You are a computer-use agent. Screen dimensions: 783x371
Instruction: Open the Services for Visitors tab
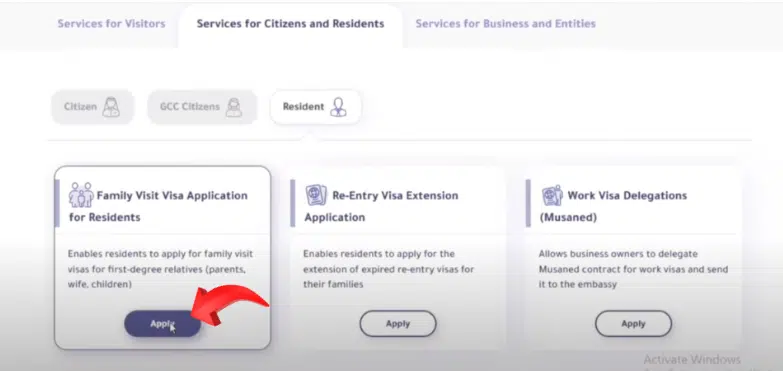click(111, 23)
